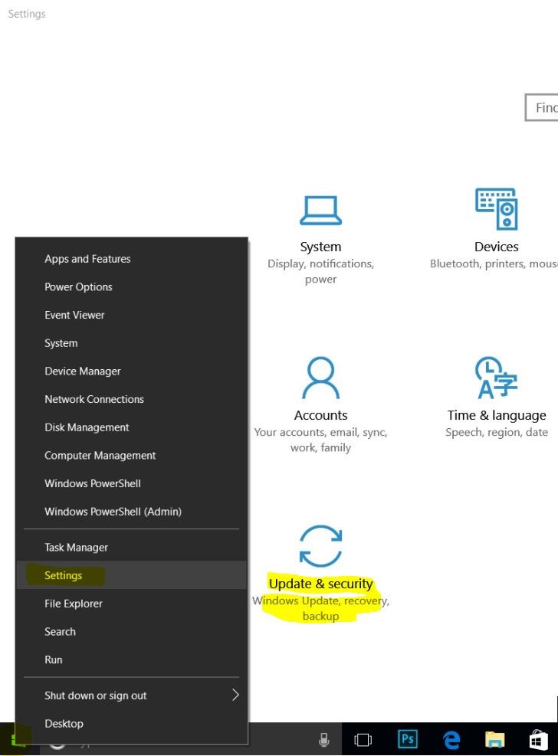Open the Accounts person icon
This screenshot has width=558, height=756.
(x=320, y=378)
